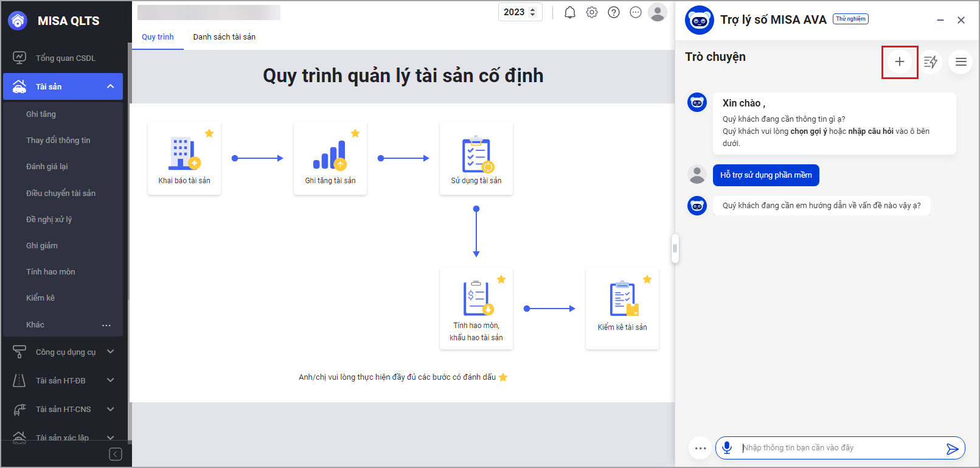Open the quick suggestions lightning list icon
The width and height of the screenshot is (980, 468).
pyautogui.click(x=930, y=61)
